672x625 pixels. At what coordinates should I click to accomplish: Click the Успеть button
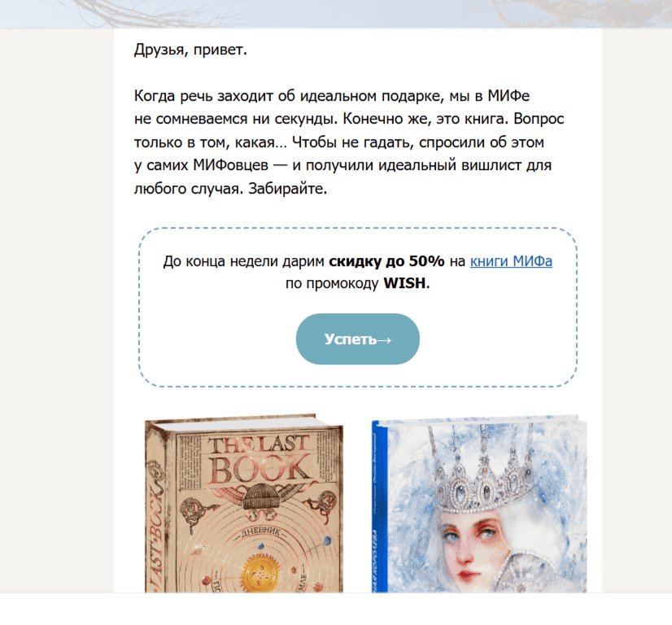357,339
